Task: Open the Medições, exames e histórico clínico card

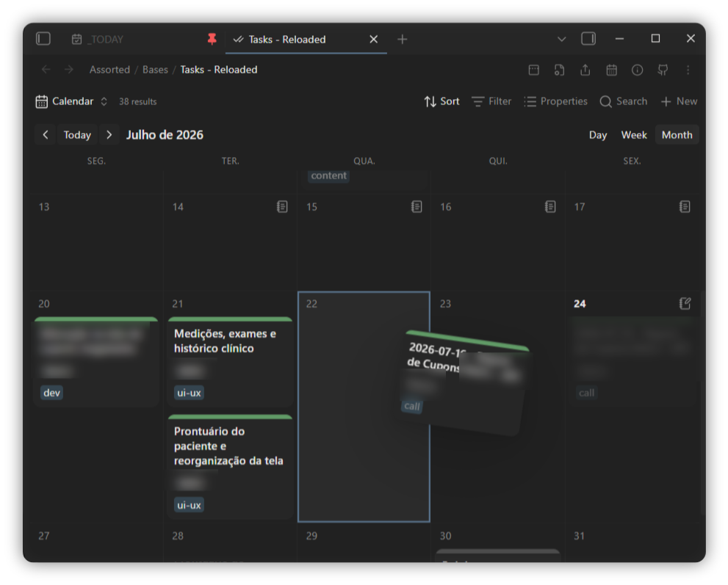Action: [230, 362]
